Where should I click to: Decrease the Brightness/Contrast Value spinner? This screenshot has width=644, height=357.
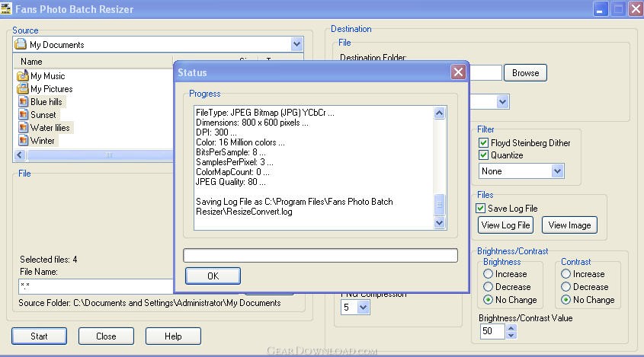click(511, 335)
